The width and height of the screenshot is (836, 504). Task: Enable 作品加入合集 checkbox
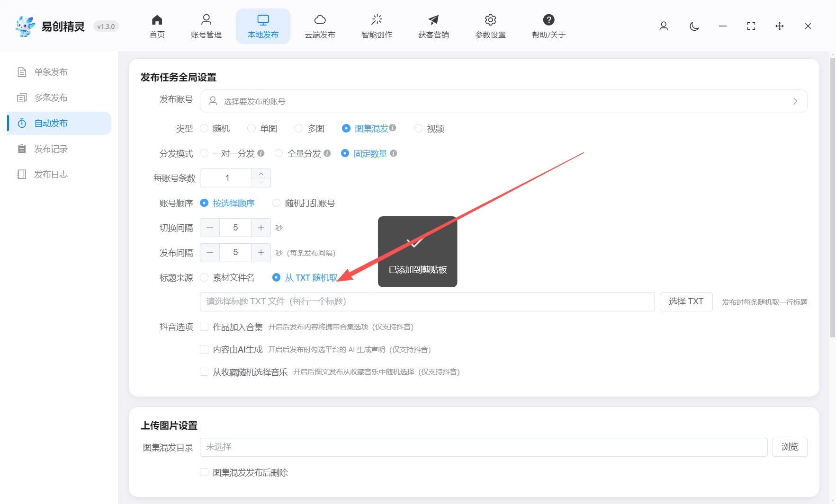pos(204,327)
